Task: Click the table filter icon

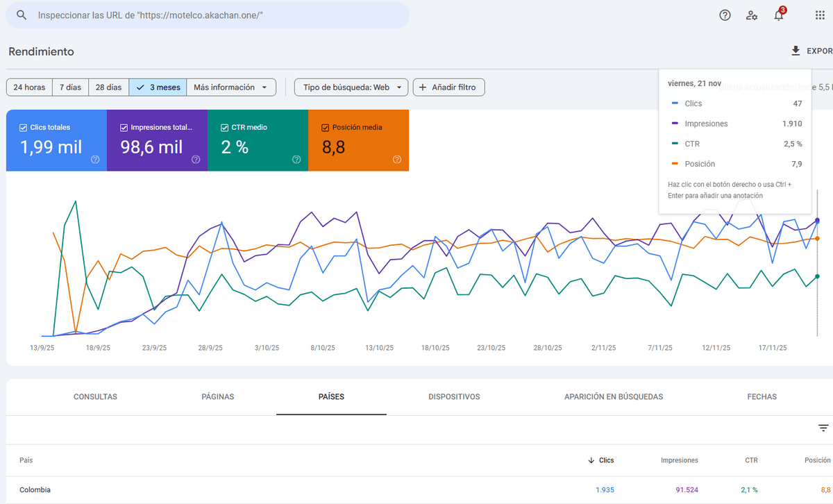Action: click(x=823, y=428)
